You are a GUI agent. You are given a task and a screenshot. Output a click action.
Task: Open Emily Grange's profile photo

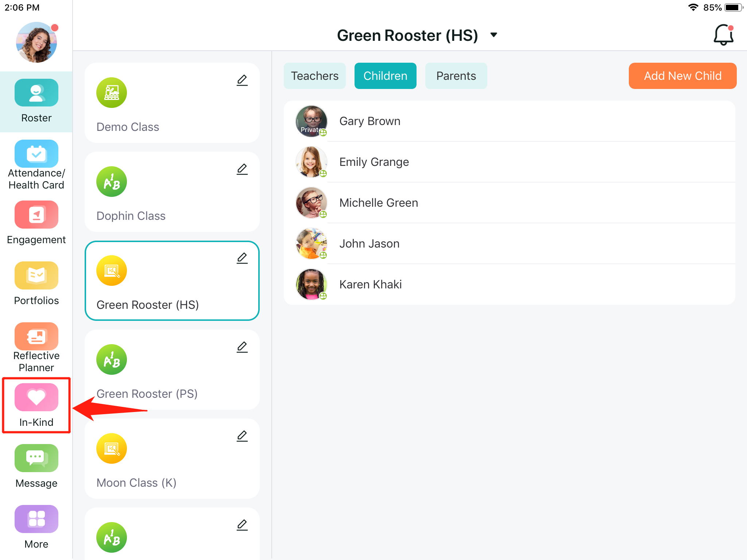click(x=311, y=162)
